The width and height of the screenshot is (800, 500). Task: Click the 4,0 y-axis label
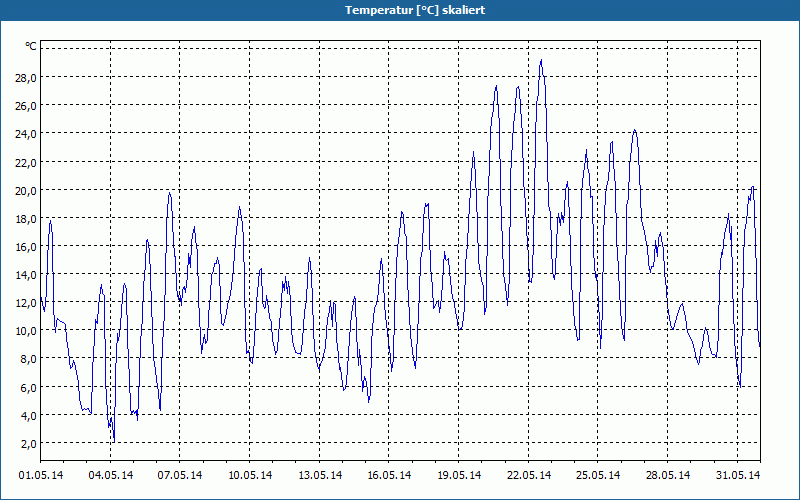(x=30, y=415)
